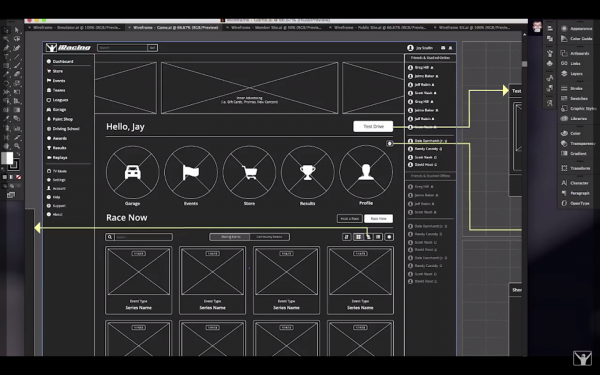The image size is (600, 375).
Task: Select the Rectangle tool
Action: 6,65
